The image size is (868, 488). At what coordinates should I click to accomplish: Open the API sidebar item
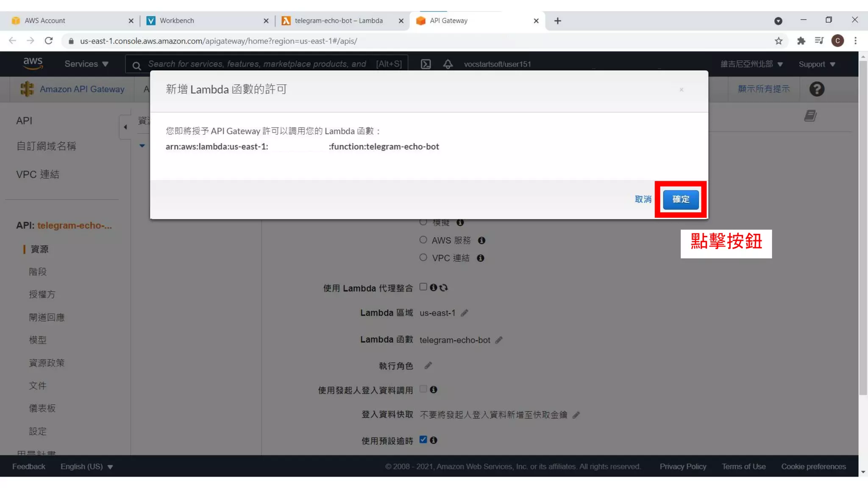24,121
